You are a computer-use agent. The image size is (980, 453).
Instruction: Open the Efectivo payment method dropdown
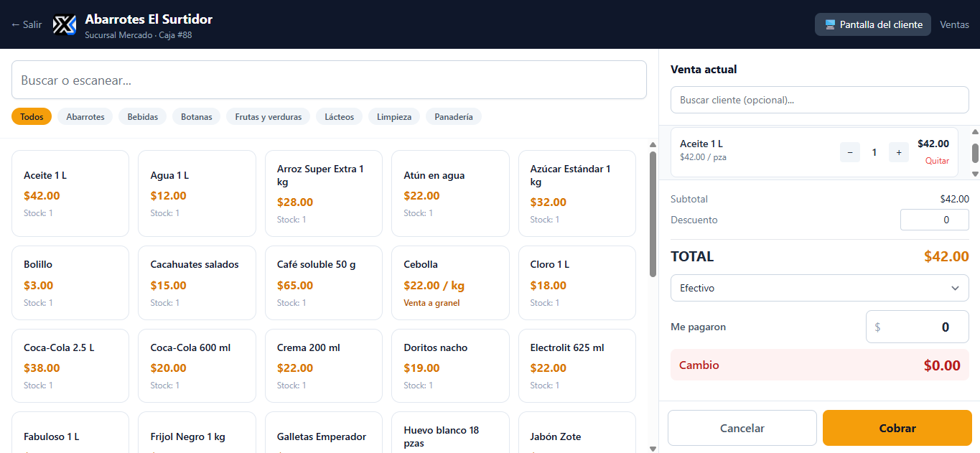[819, 288]
